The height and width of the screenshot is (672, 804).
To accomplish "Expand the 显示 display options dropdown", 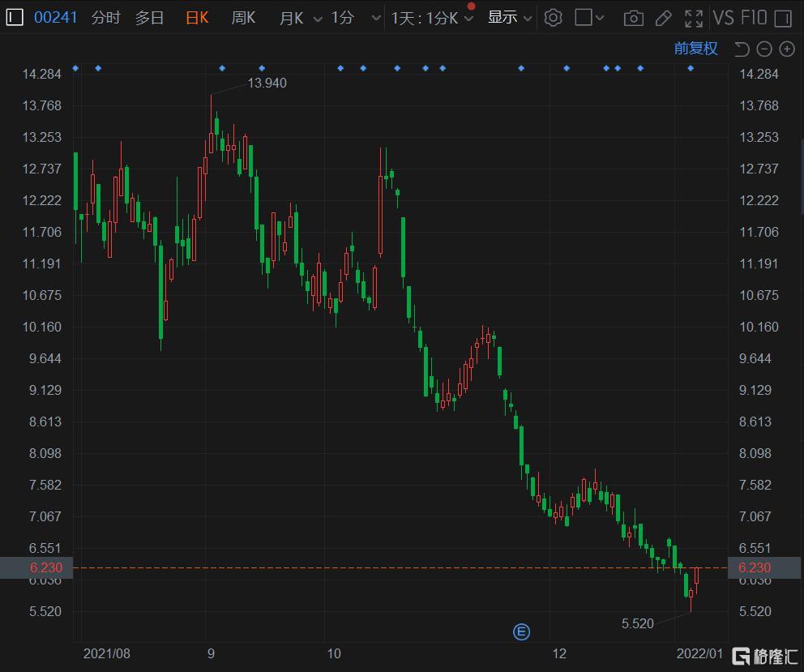I will point(528,18).
